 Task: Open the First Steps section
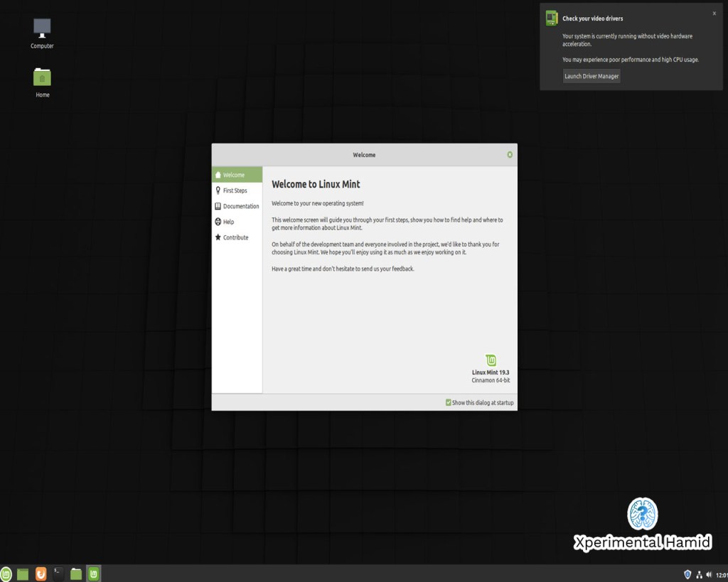(x=237, y=190)
